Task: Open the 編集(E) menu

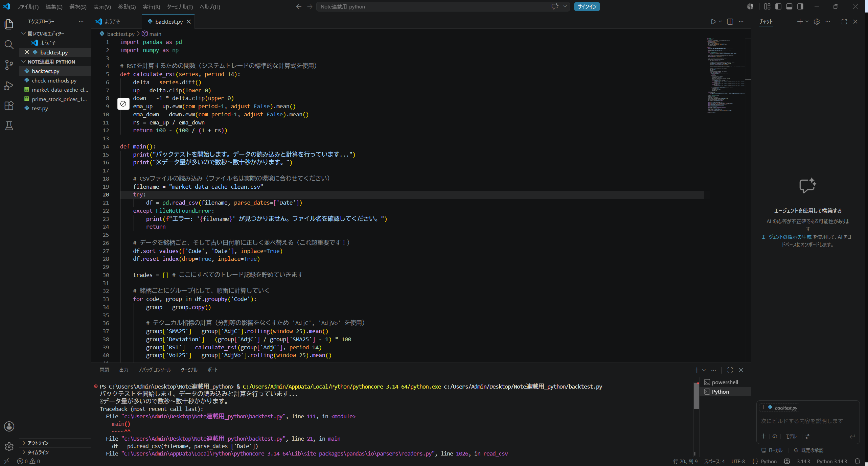Action: (54, 7)
